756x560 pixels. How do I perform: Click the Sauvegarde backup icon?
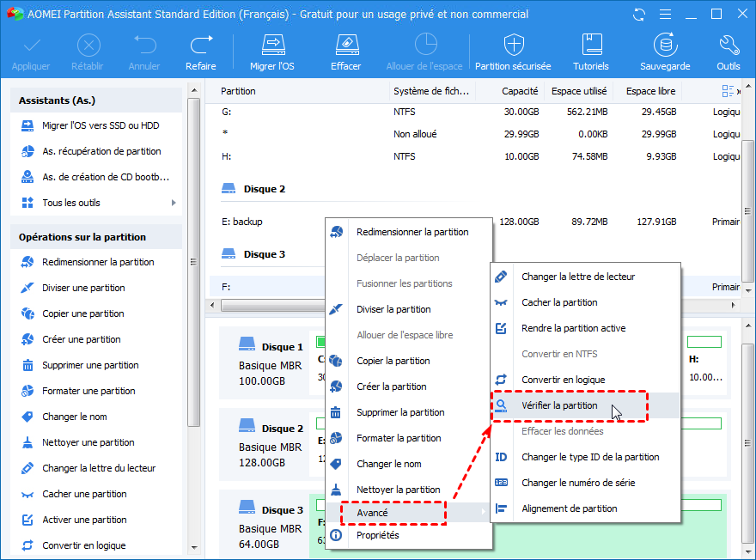pyautogui.click(x=665, y=46)
